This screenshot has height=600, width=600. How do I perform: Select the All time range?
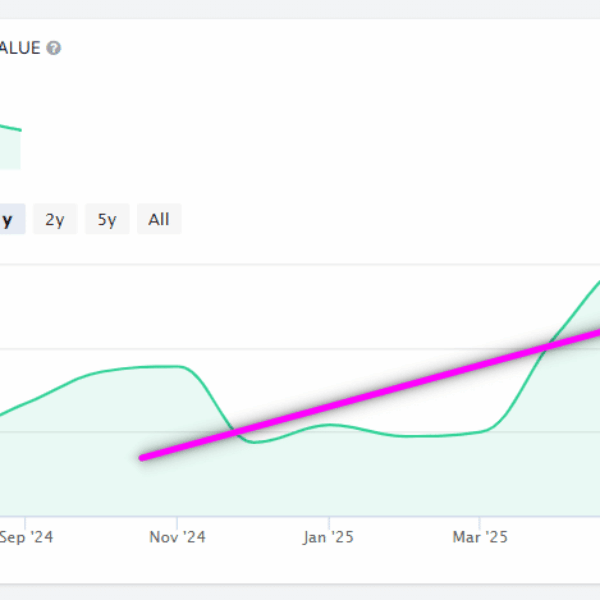159,219
